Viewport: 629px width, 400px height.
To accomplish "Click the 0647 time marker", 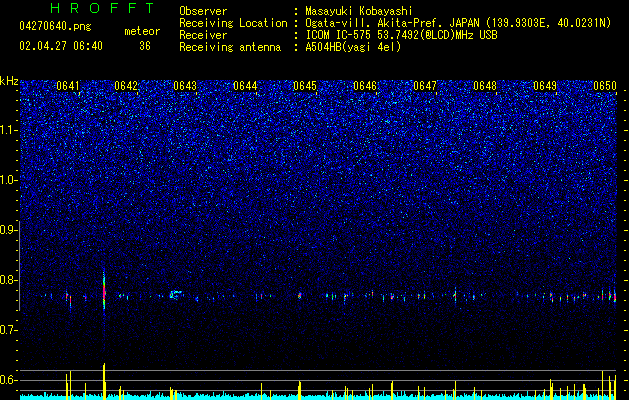I will (x=425, y=86).
